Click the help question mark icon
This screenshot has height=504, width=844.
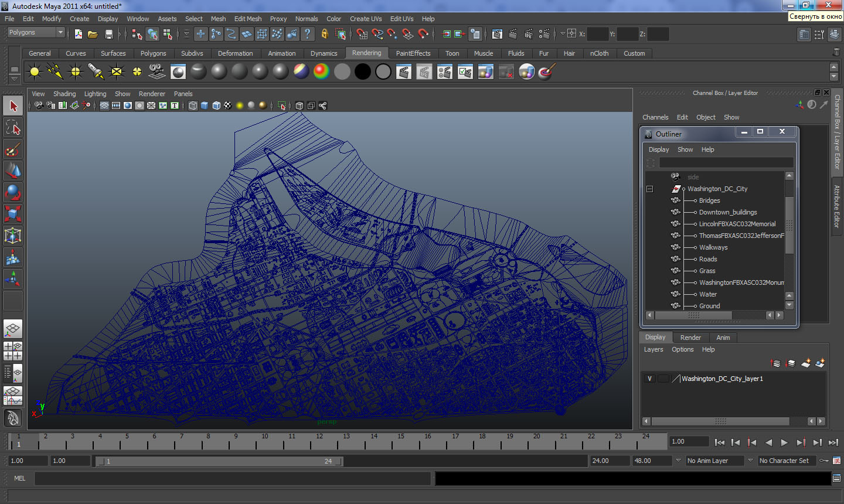click(x=308, y=34)
